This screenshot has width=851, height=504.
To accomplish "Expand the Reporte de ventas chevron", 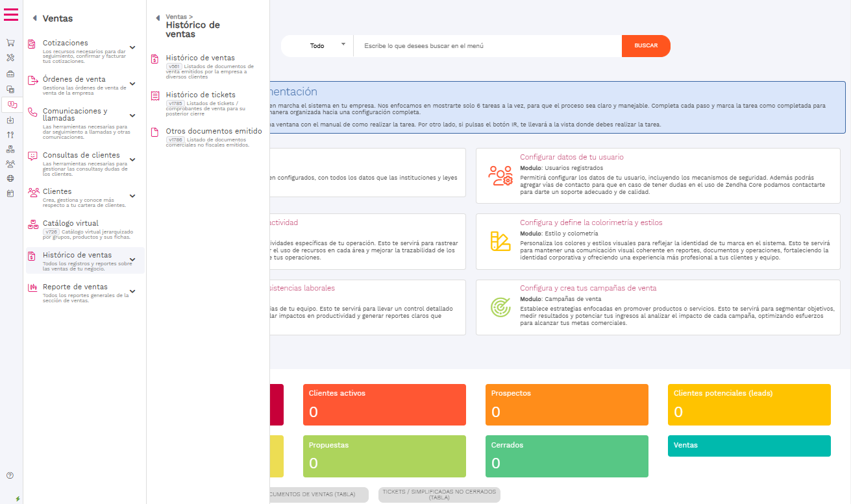I will click(x=132, y=291).
